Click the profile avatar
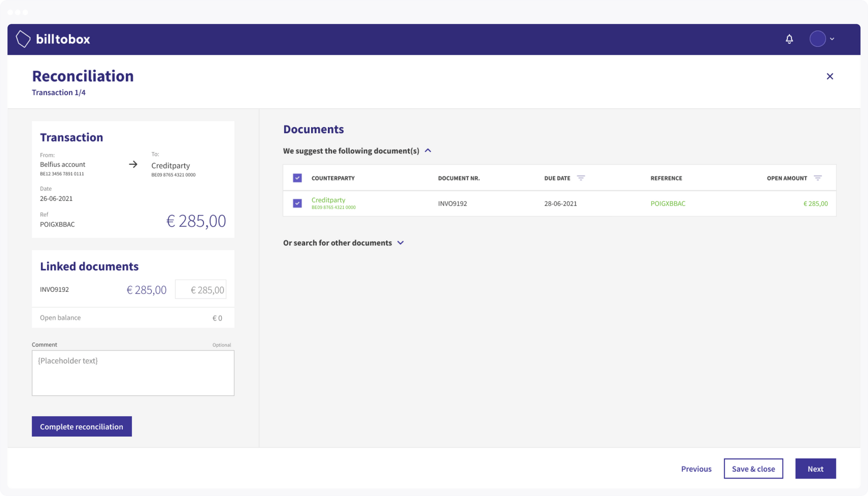The height and width of the screenshot is (496, 868). (x=818, y=39)
